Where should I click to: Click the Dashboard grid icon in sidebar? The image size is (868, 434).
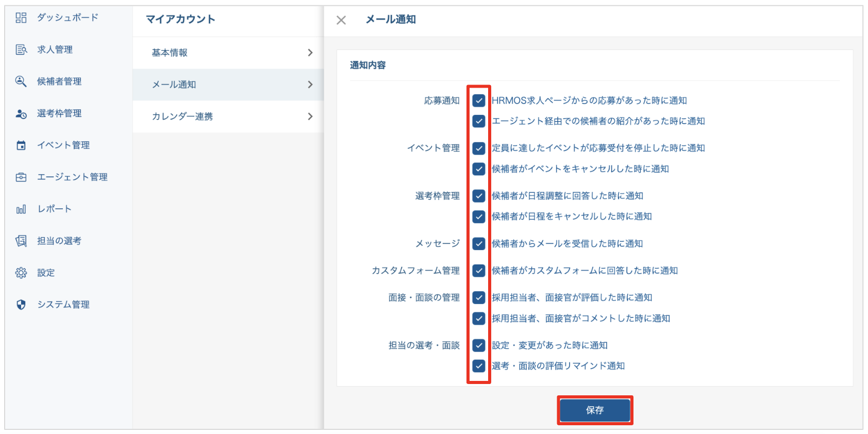click(x=21, y=18)
